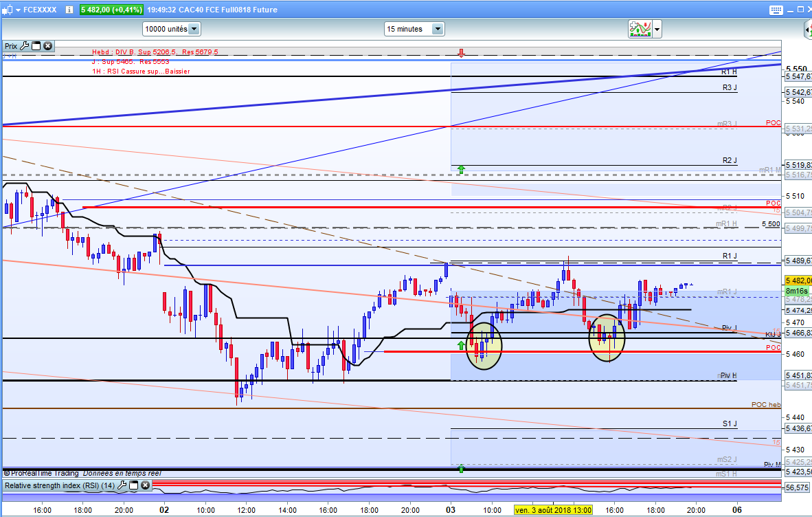Screen dimensions: 812x517
Task: Close the RSI indicator panel
Action: [x=146, y=485]
